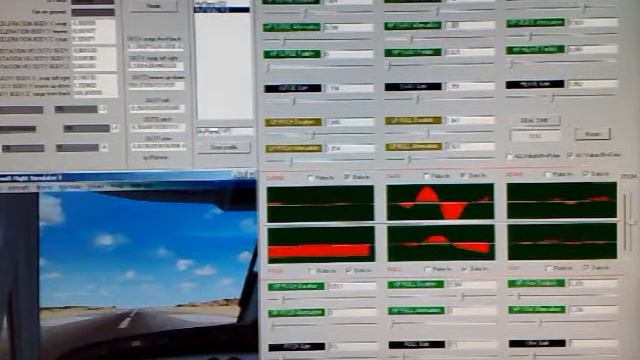Tick the PITCH Pulse In checkbox
The height and width of the screenshot is (360, 640).
312,271
